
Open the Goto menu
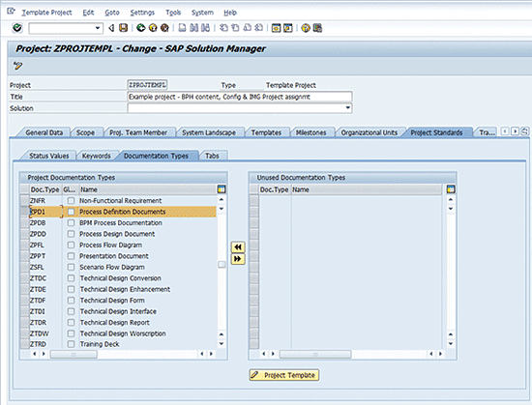(112, 13)
